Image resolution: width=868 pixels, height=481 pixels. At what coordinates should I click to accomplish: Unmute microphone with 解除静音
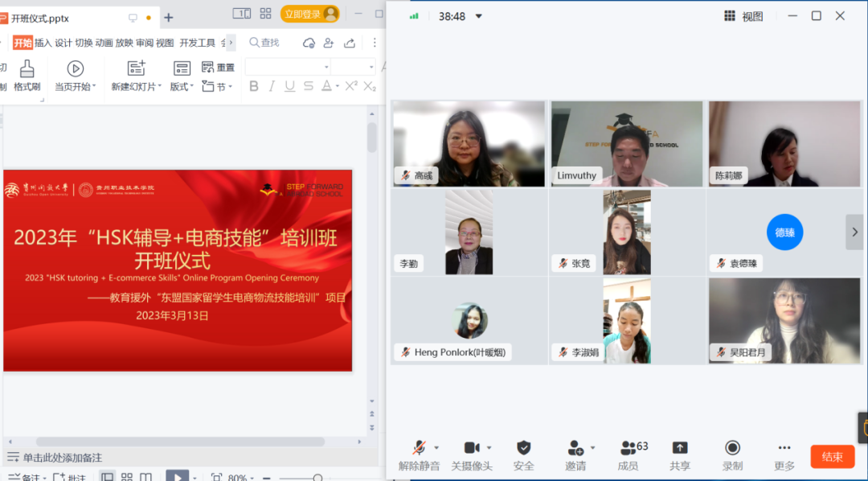419,448
